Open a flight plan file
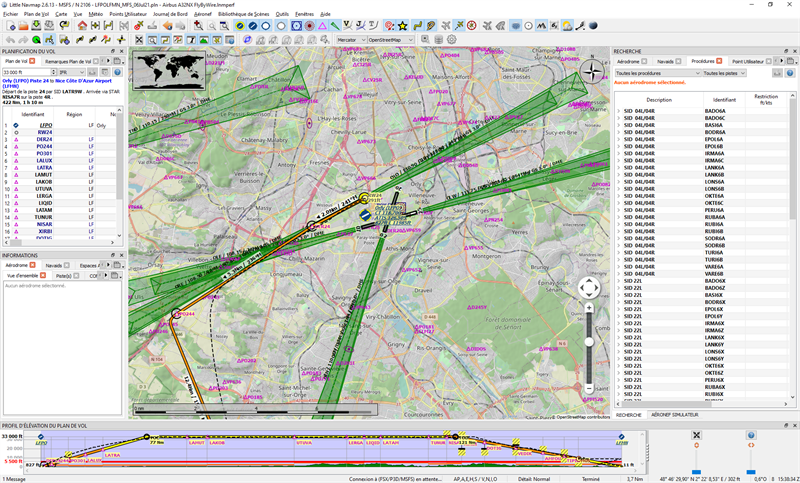 point(23,26)
